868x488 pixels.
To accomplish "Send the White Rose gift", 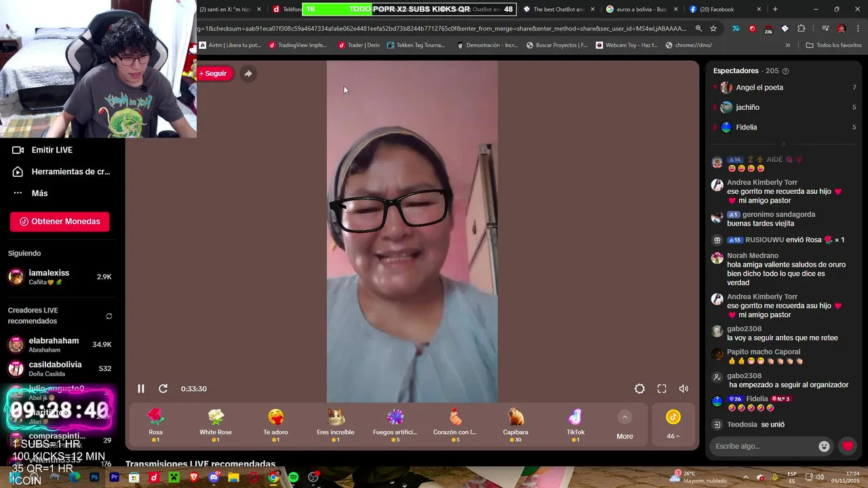I will pos(216,426).
